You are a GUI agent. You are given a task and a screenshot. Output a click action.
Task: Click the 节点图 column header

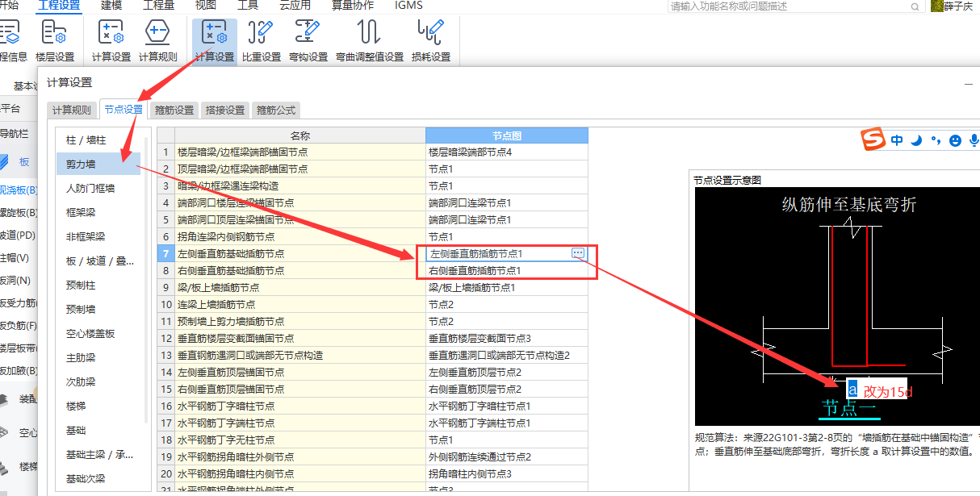(507, 135)
